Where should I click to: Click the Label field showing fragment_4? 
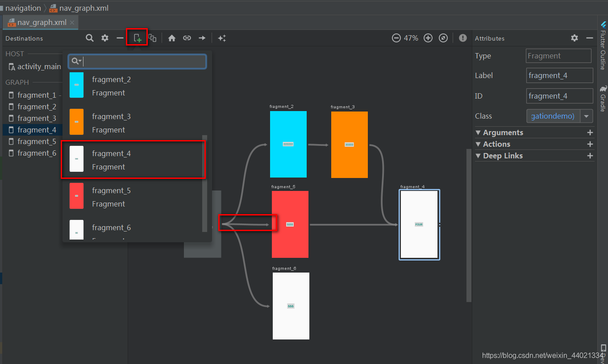(x=559, y=75)
